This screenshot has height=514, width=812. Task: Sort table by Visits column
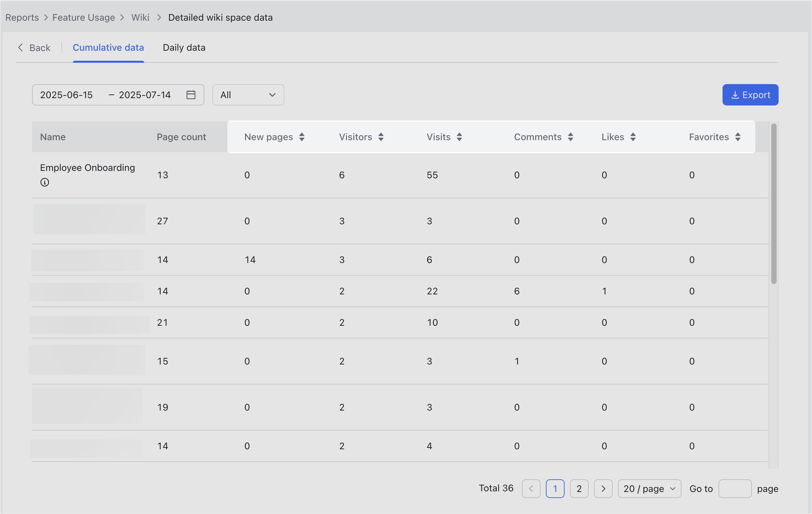pos(459,137)
